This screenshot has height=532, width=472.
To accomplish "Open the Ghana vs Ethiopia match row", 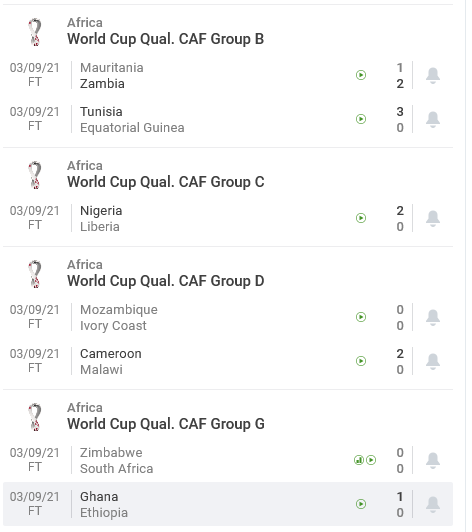I will 228,505.
